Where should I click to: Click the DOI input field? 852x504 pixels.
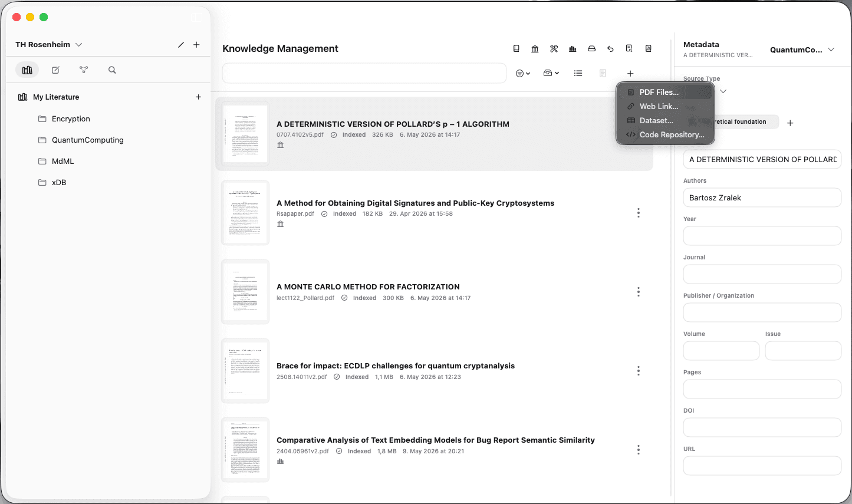(762, 427)
